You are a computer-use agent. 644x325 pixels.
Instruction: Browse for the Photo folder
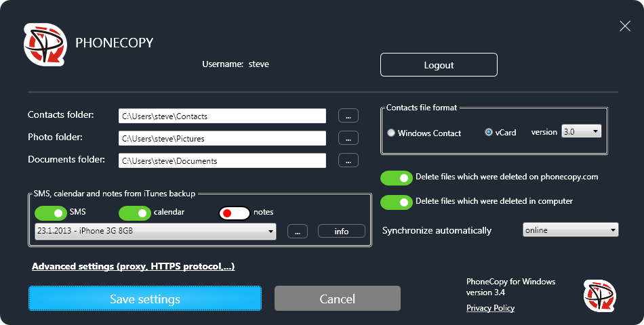click(x=348, y=138)
